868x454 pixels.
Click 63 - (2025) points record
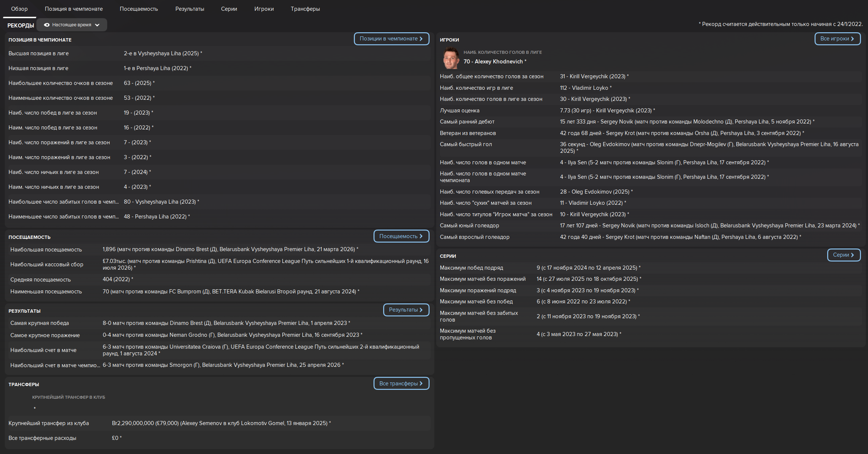(139, 83)
